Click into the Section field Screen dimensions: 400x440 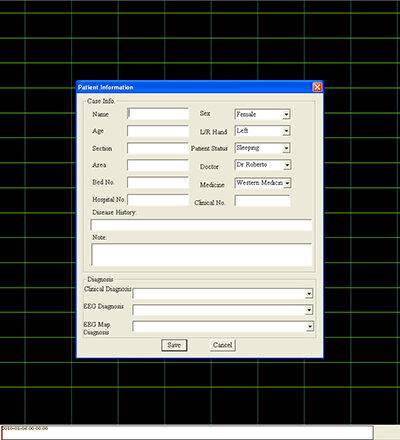click(x=158, y=148)
